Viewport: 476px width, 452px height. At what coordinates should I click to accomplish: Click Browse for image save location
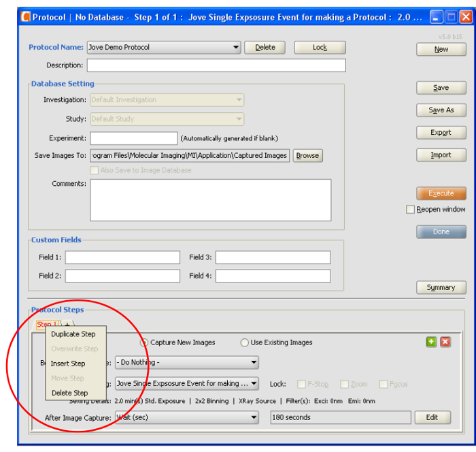[x=307, y=156]
